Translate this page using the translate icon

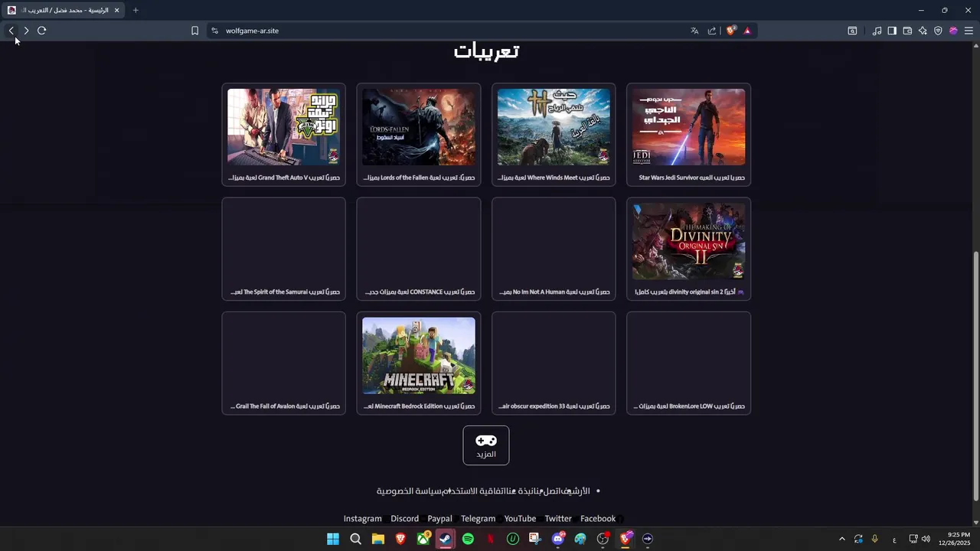694,31
